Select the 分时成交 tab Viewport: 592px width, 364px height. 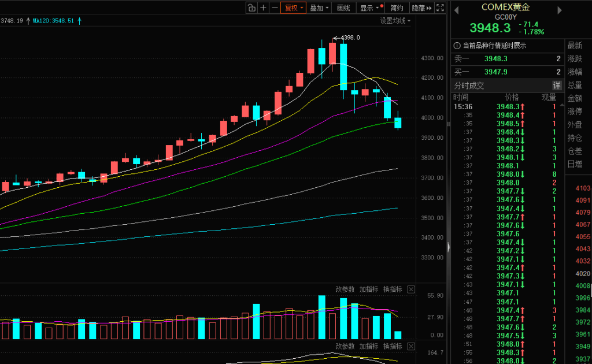pos(469,86)
